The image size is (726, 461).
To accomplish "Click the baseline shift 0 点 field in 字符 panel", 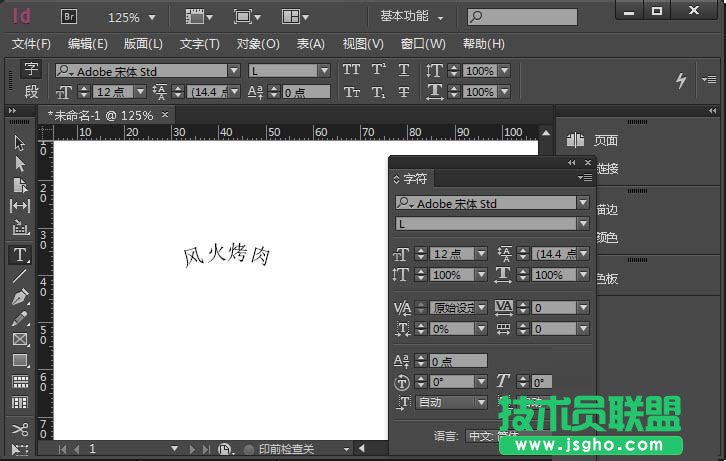I will [458, 361].
